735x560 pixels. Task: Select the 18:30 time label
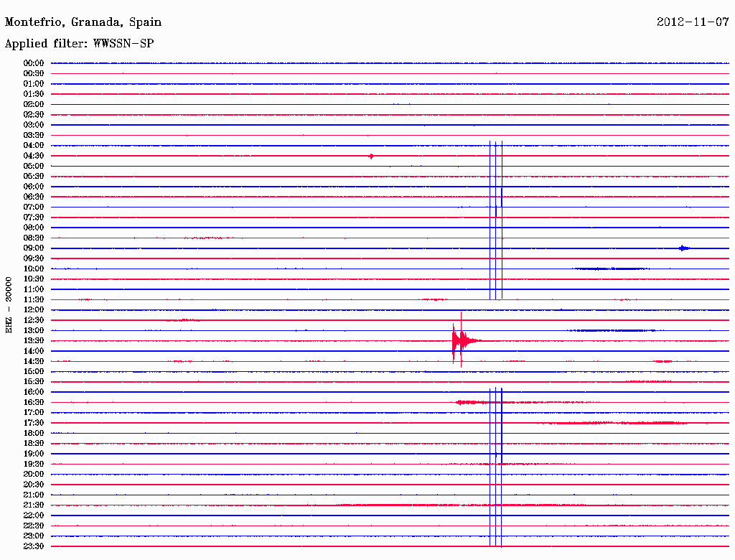[x=34, y=443]
